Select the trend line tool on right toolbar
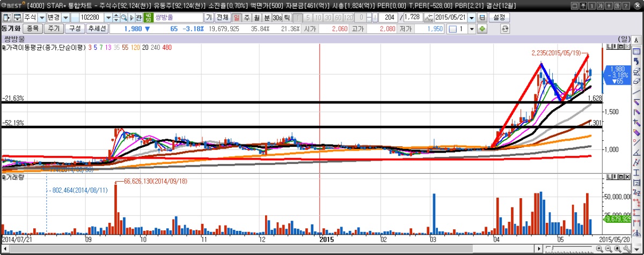 click(x=637, y=92)
